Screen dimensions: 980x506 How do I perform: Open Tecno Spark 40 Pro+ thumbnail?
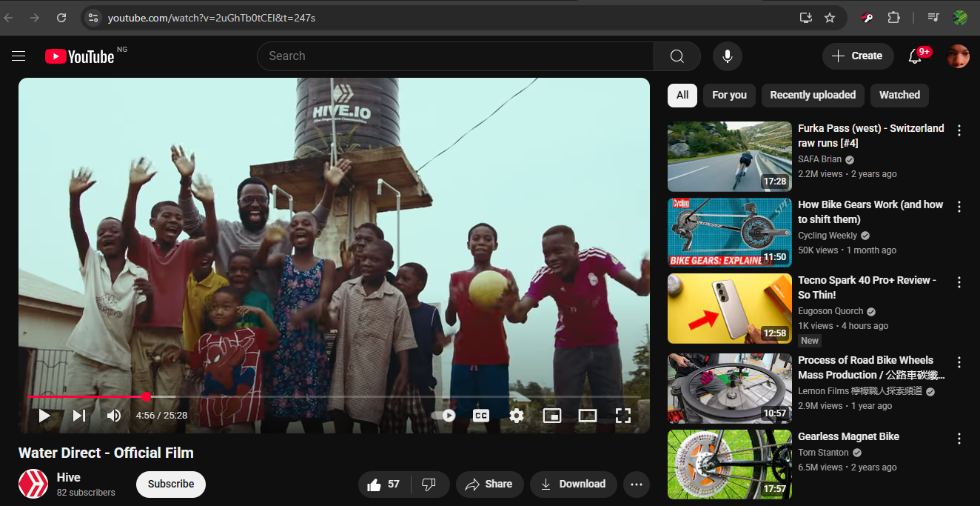(x=730, y=309)
